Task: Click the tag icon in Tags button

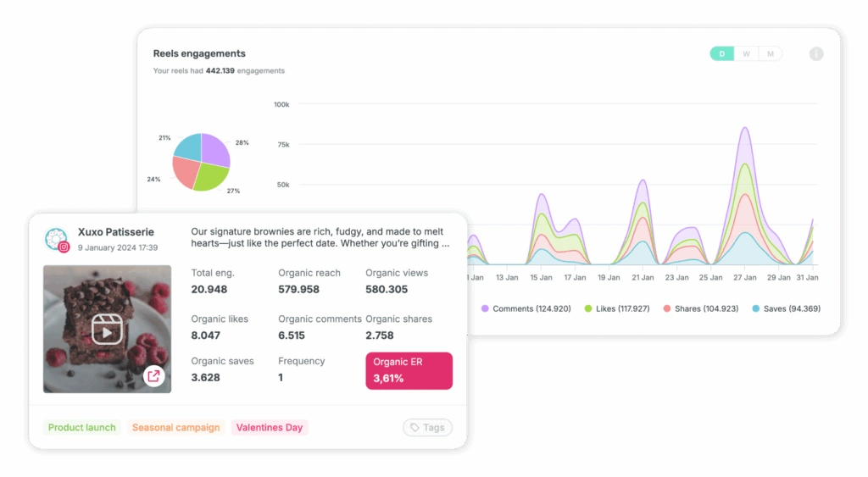Action: click(x=415, y=427)
